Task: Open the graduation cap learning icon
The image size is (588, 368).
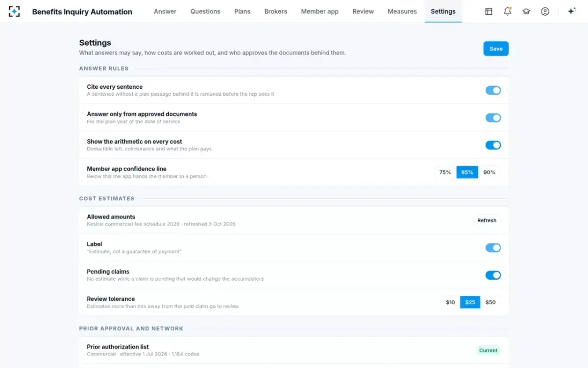Action: [526, 11]
